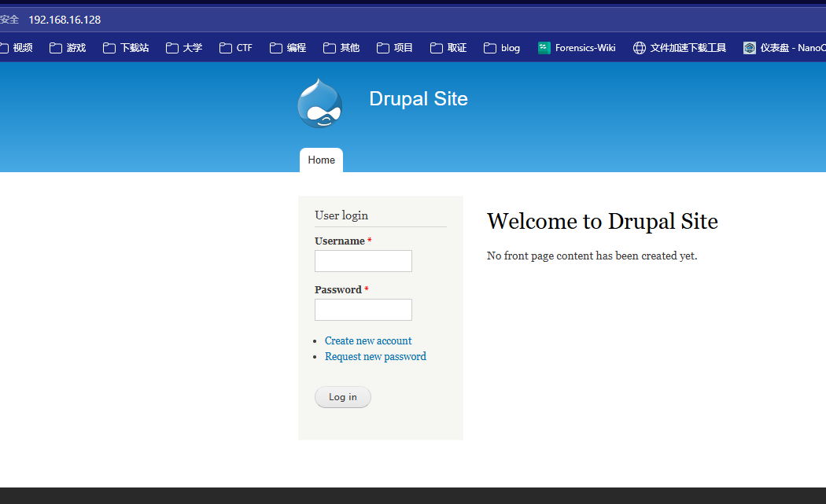The image size is (826, 504).
Task: Open the 下载站 bookmark folder
Action: pos(126,48)
